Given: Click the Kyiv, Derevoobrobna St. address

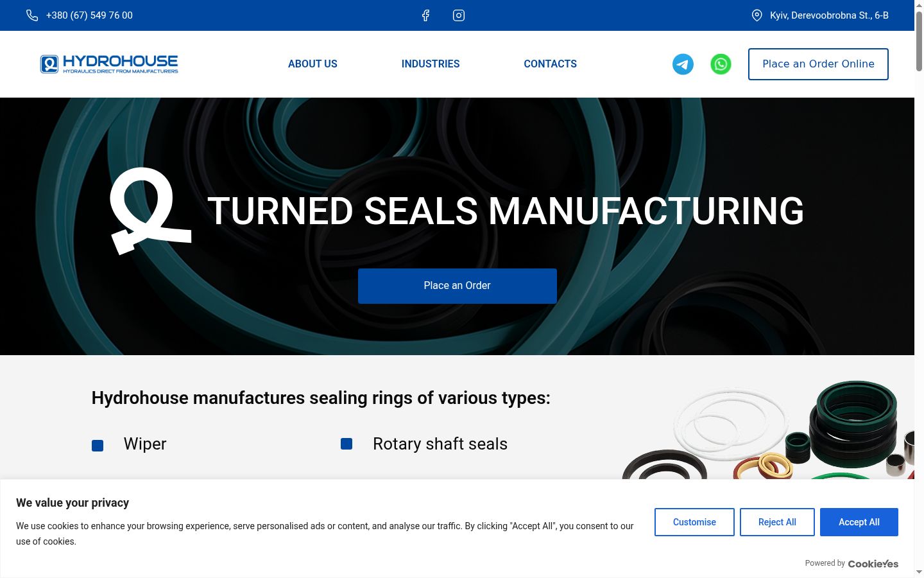Looking at the screenshot, I should (x=829, y=15).
